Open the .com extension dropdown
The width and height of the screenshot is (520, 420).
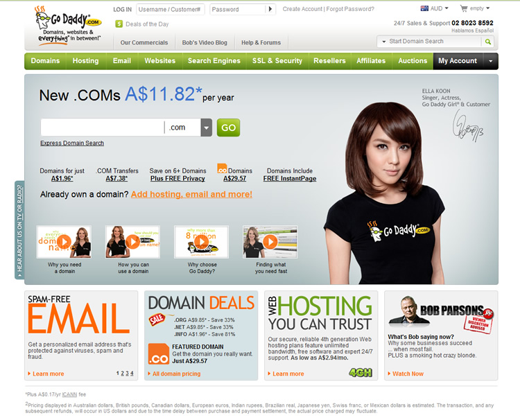(207, 128)
